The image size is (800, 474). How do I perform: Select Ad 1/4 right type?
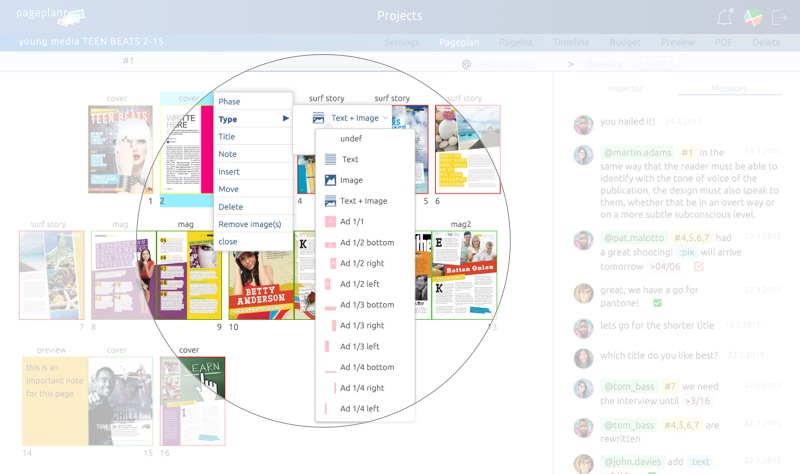[x=364, y=388]
